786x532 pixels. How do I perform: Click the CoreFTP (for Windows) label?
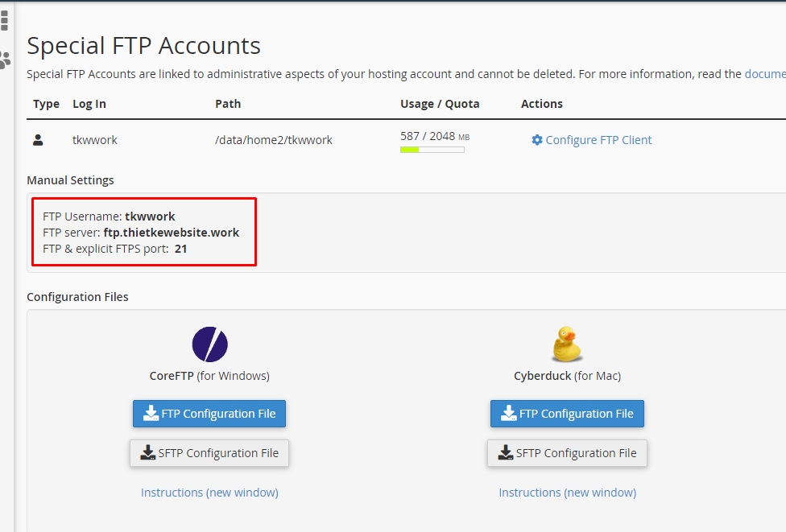209,376
